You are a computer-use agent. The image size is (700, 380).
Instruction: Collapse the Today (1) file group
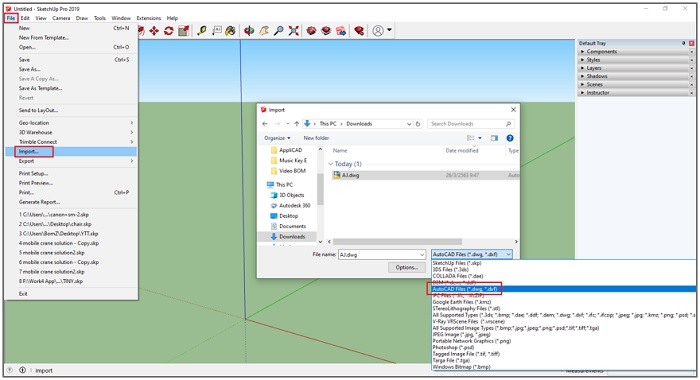click(331, 164)
